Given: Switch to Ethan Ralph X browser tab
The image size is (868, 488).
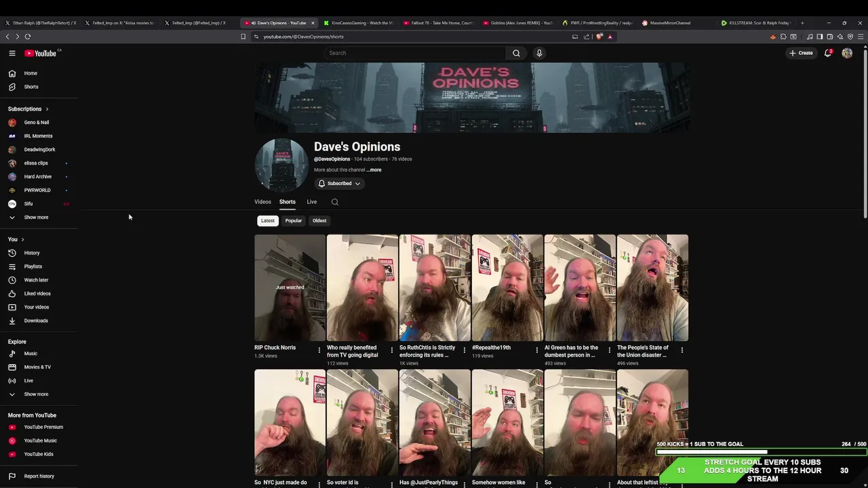Looking at the screenshot, I should 41,23.
